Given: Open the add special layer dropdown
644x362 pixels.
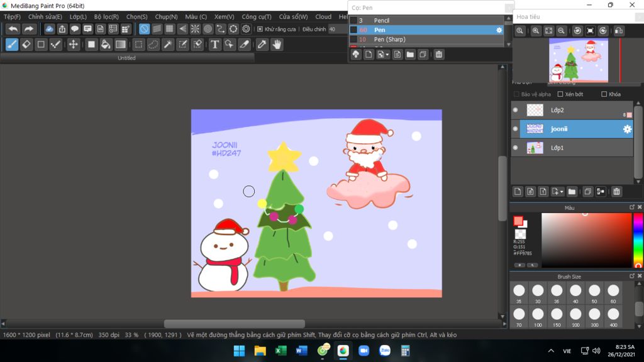Looking at the screenshot, I should pos(557,192).
